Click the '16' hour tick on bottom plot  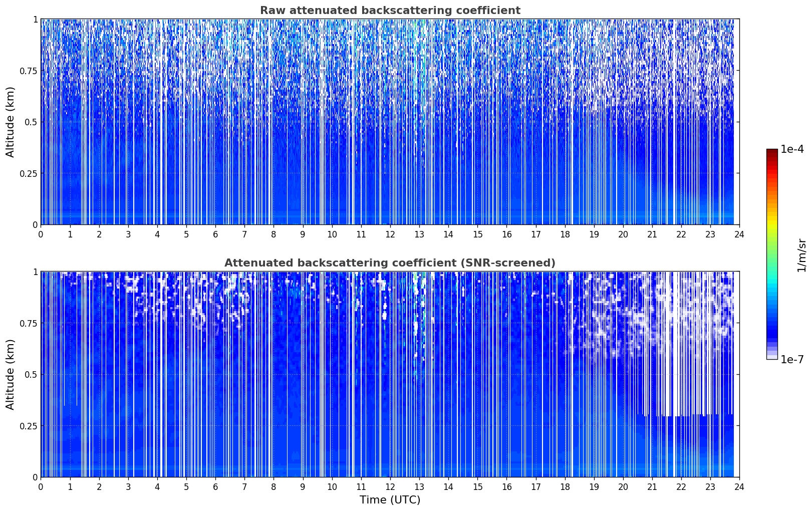pyautogui.click(x=506, y=486)
